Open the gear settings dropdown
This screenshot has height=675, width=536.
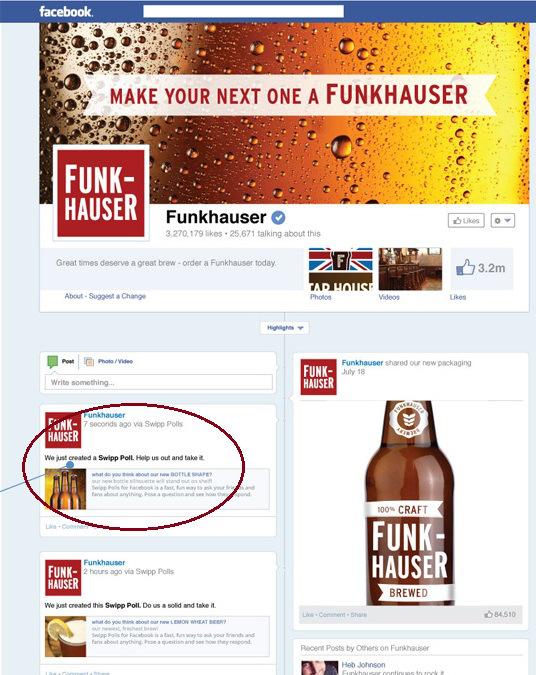click(502, 220)
